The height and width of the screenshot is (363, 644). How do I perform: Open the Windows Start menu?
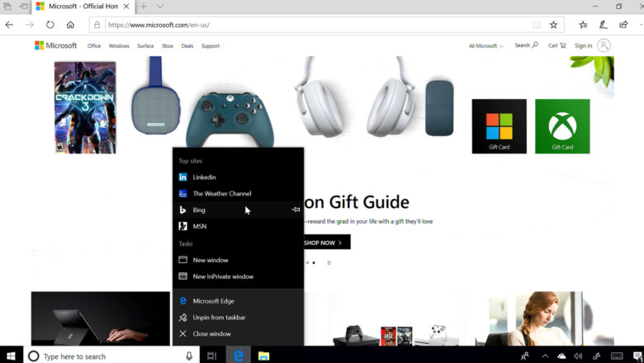tap(11, 356)
